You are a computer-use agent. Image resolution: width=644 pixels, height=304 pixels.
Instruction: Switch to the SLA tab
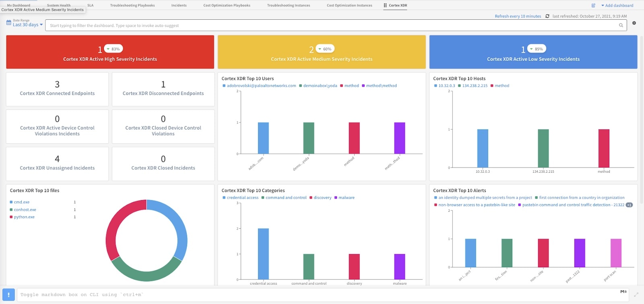[x=90, y=5]
